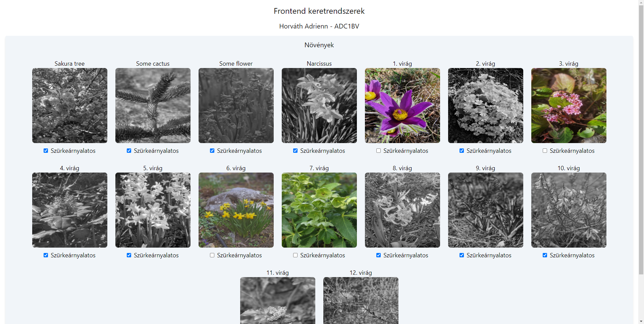644x324 pixels.
Task: Uncheck grayscale checkbox under Some cactus
Action: pos(129,151)
